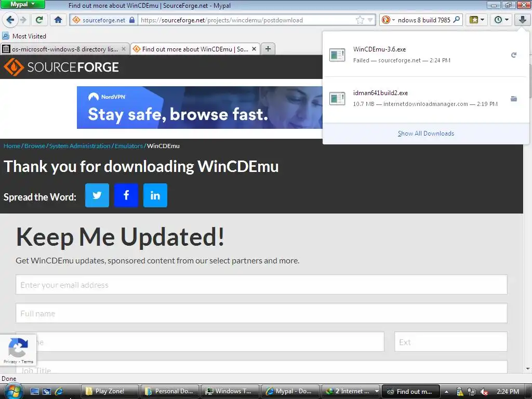532x399 pixels.
Task: Bookmark this page with the star icon
Action: (x=360, y=20)
